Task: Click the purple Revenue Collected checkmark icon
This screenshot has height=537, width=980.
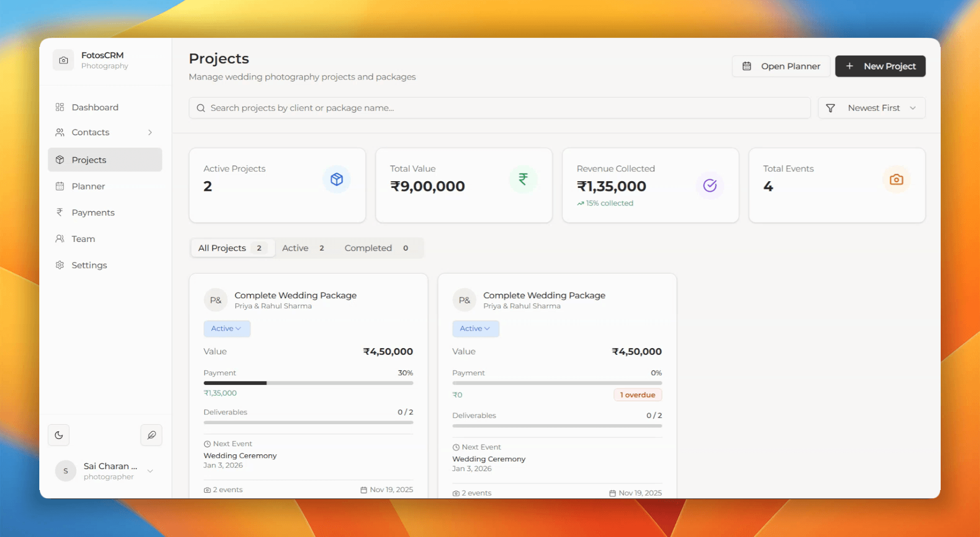Action: tap(710, 185)
